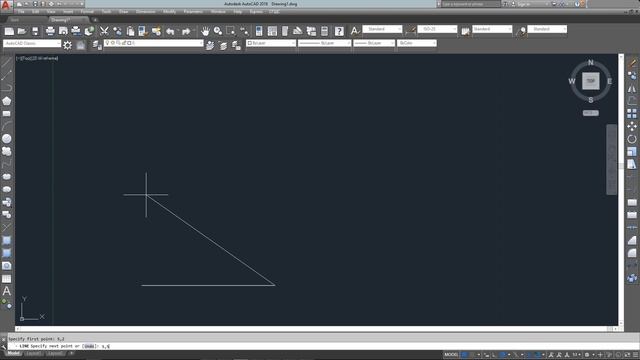This screenshot has height=360, width=640.
Task: Select the Mirror tool in Modify toolbar
Action: pyautogui.click(x=632, y=89)
